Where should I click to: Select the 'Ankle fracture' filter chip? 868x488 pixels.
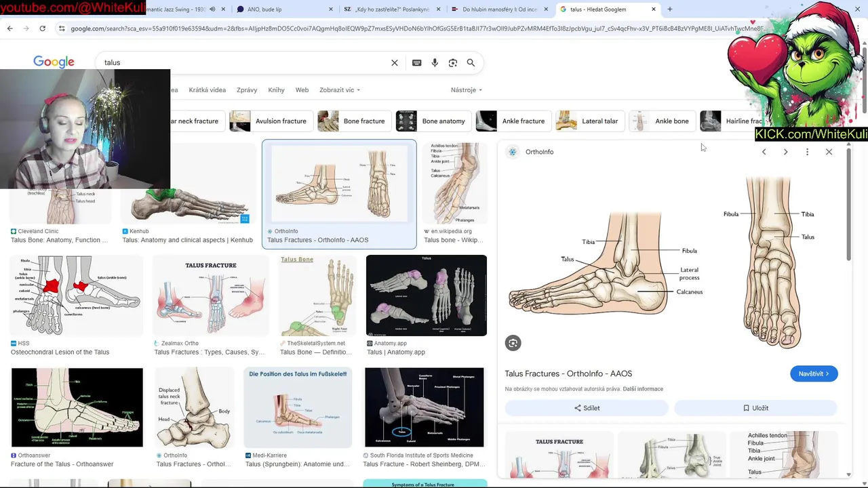click(x=513, y=121)
